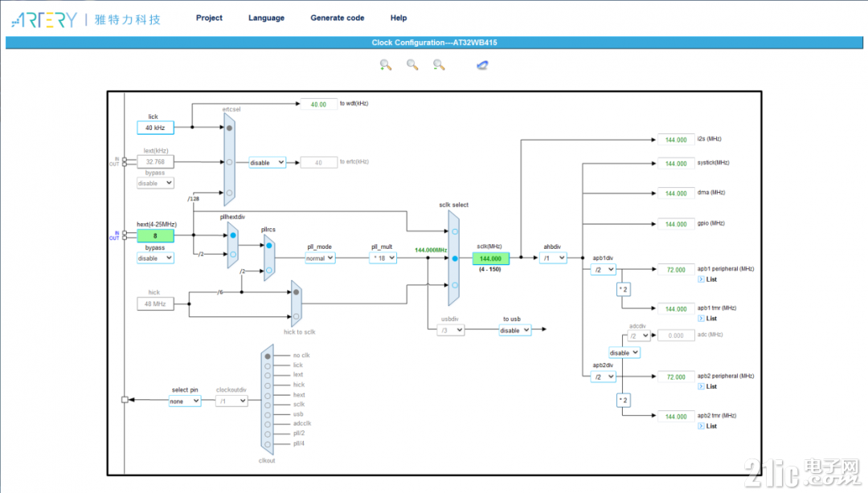The image size is (868, 493).
Task: Select hext as sclk source
Action: coord(455,232)
